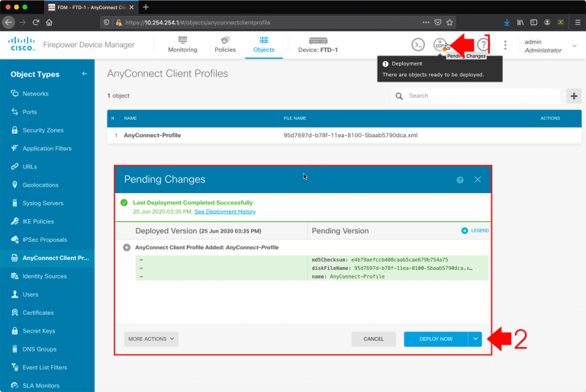Open the browser hamburger menu

click(578, 22)
